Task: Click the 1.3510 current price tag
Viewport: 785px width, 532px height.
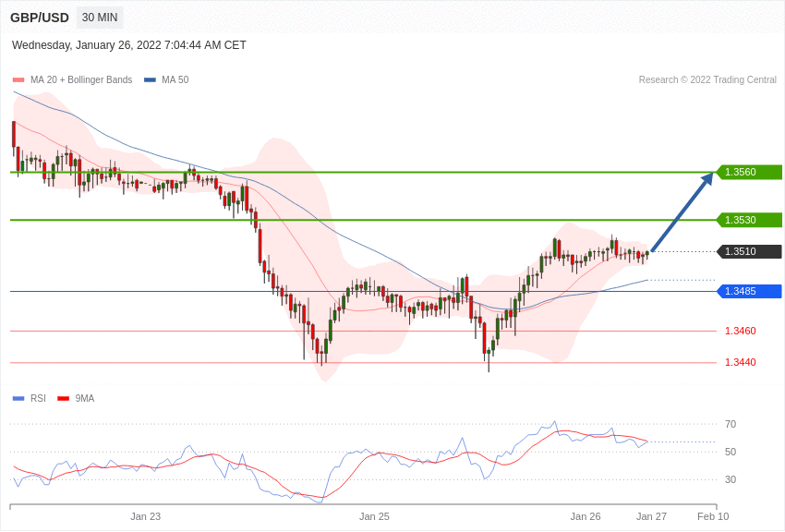Action: [x=749, y=251]
